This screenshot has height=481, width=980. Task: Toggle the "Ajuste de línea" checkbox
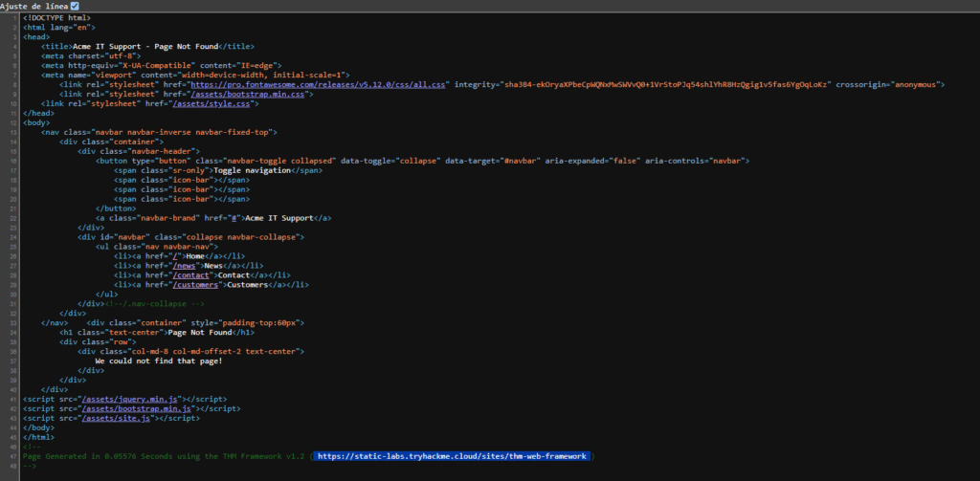[75, 6]
